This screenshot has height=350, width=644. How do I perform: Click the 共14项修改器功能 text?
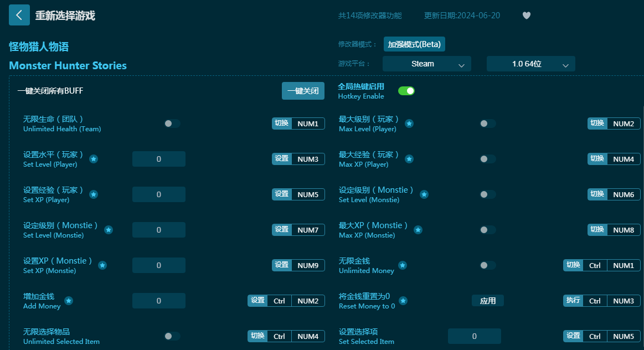(x=370, y=16)
